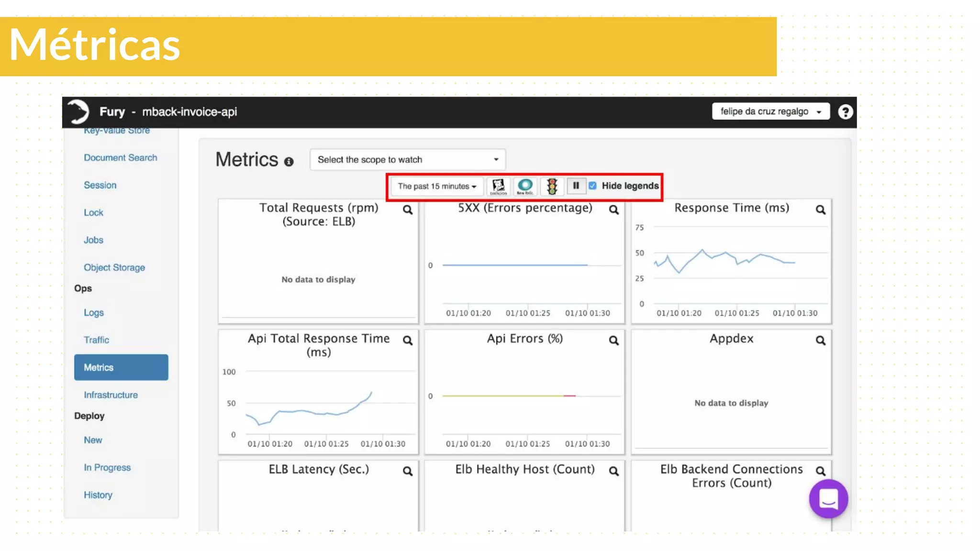Untick the Hide legends checkbox

coord(592,186)
